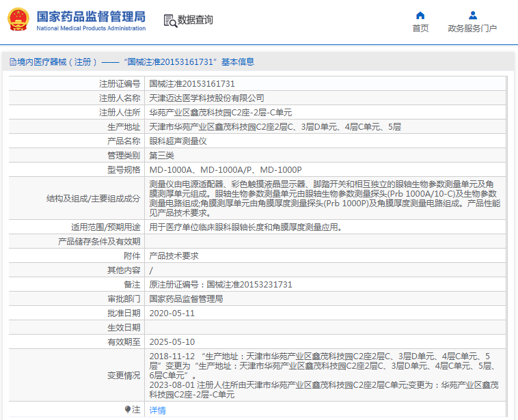Click 产品技术要求 attachment value
Image resolution: width=518 pixels, height=420 pixels.
coord(174,256)
